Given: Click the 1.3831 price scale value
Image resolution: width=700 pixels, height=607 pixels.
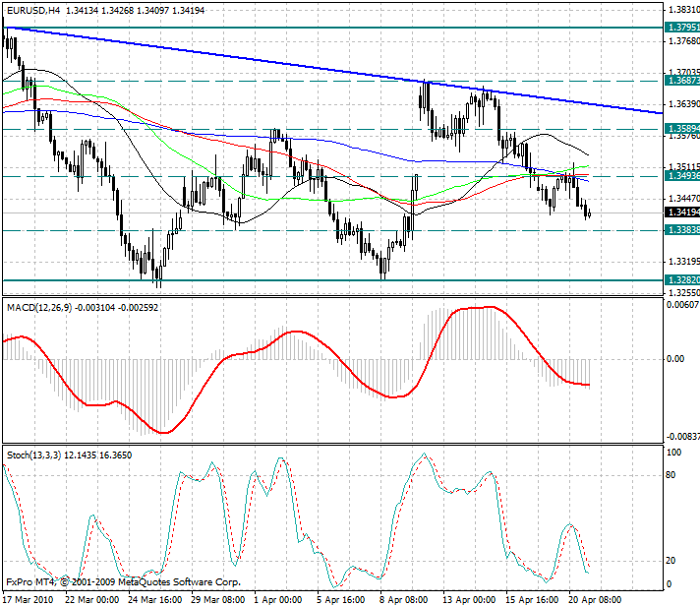Looking at the screenshot, I should [684, 10].
